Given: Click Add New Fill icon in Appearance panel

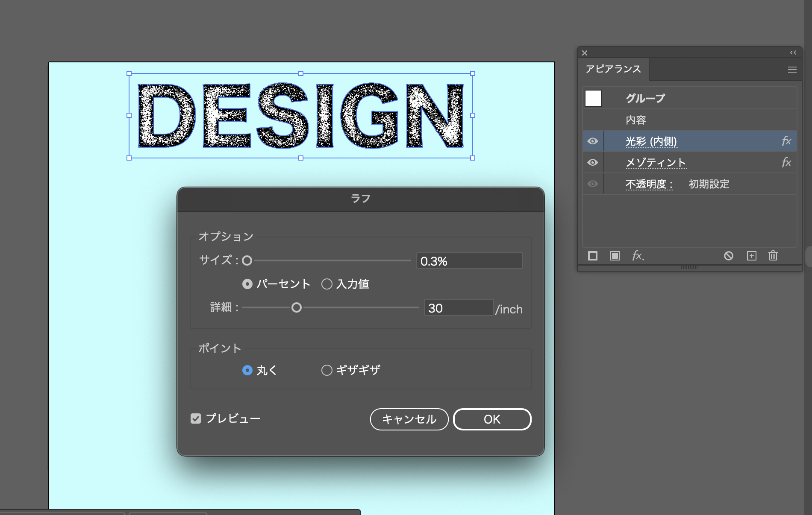Looking at the screenshot, I should tap(615, 256).
